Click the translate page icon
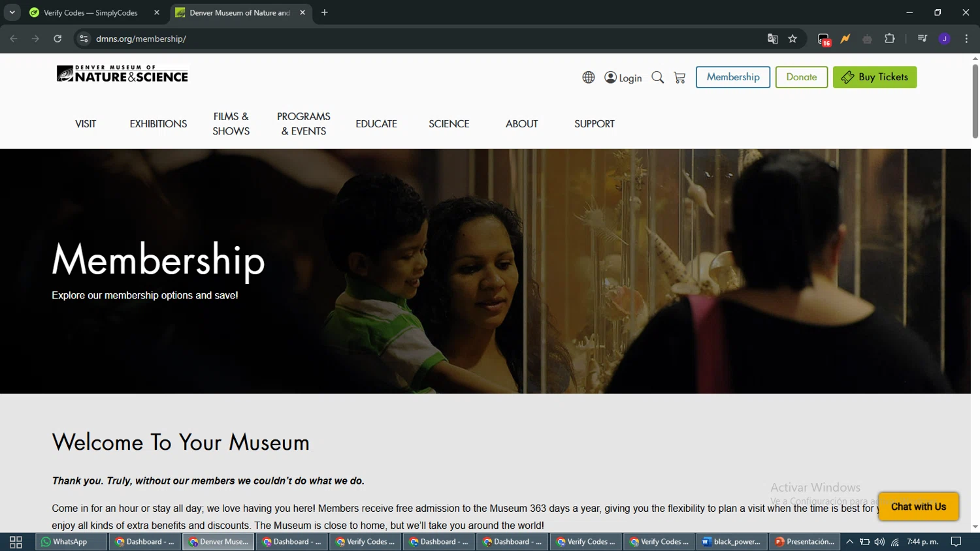 773,39
